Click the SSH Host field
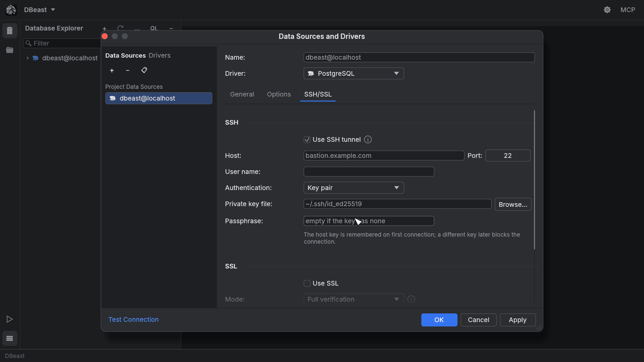The height and width of the screenshot is (362, 644). tap(384, 156)
